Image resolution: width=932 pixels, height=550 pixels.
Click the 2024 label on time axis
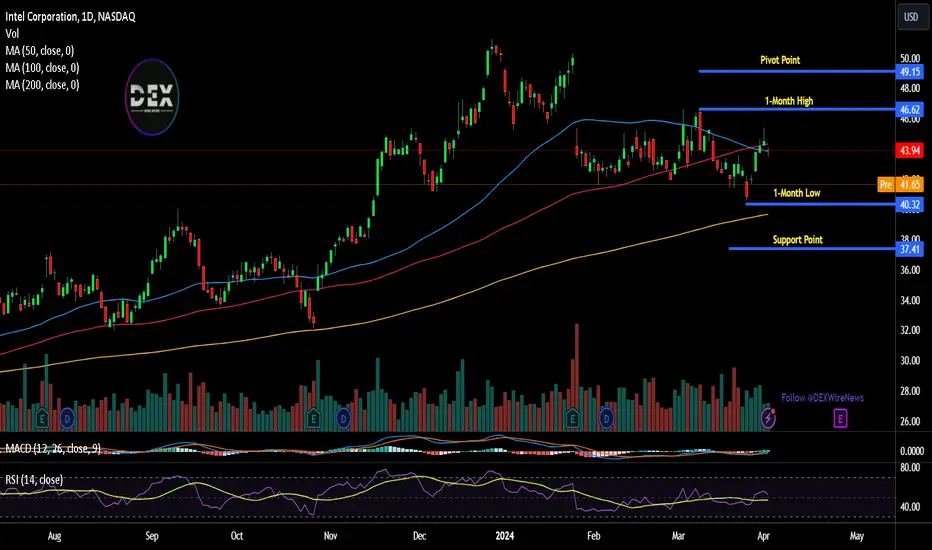tap(504, 536)
